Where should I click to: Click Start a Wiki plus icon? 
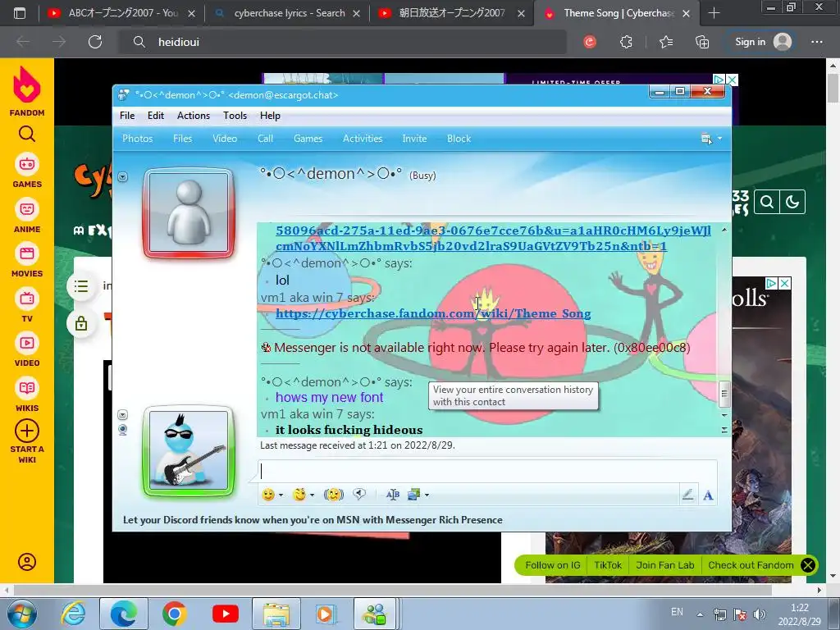[x=27, y=431]
